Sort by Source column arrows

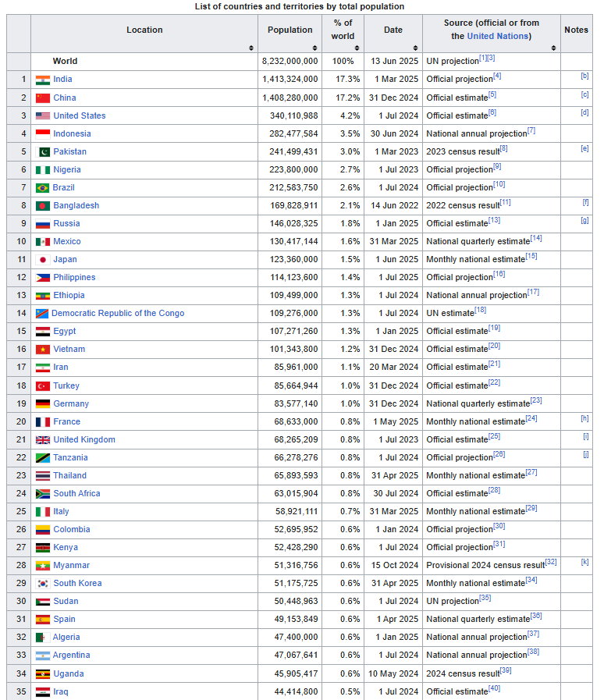pyautogui.click(x=553, y=48)
